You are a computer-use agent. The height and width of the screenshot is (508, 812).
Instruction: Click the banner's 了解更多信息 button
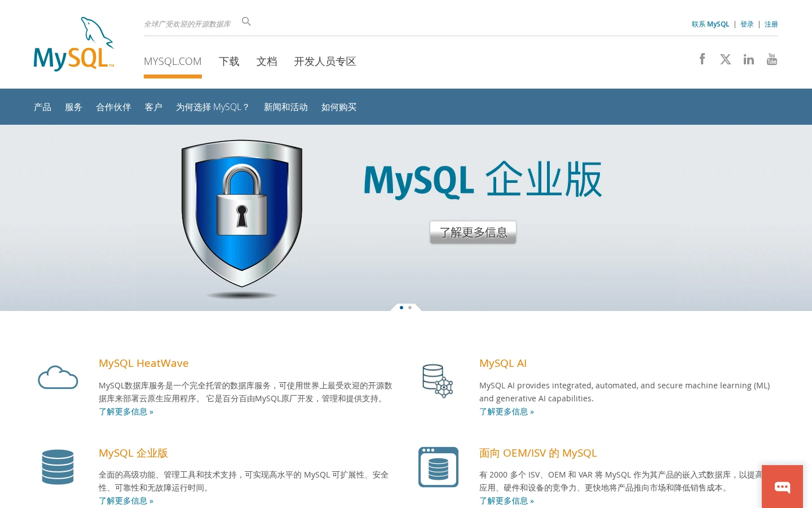pyautogui.click(x=473, y=232)
